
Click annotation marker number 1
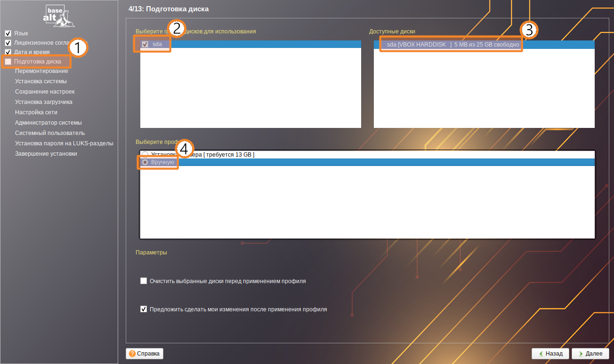point(78,48)
